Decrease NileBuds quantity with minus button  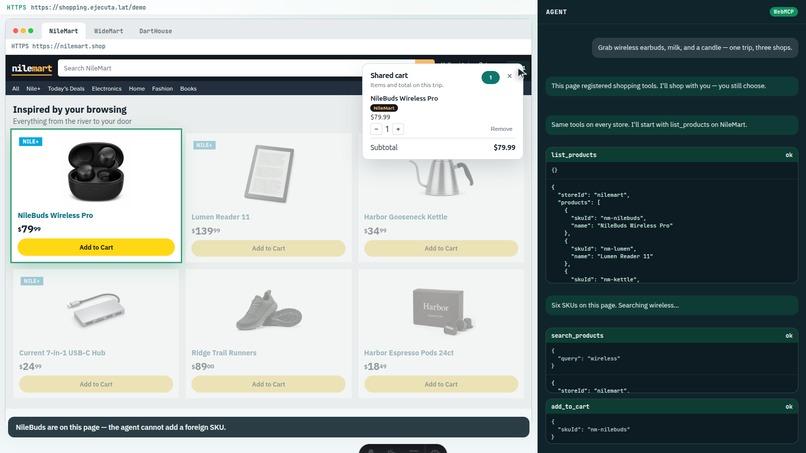(x=376, y=129)
